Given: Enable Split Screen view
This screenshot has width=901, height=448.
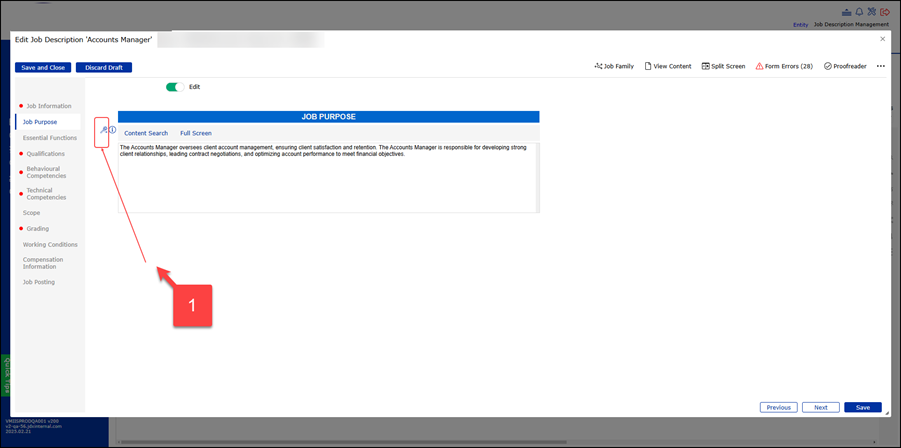Looking at the screenshot, I should pos(723,67).
